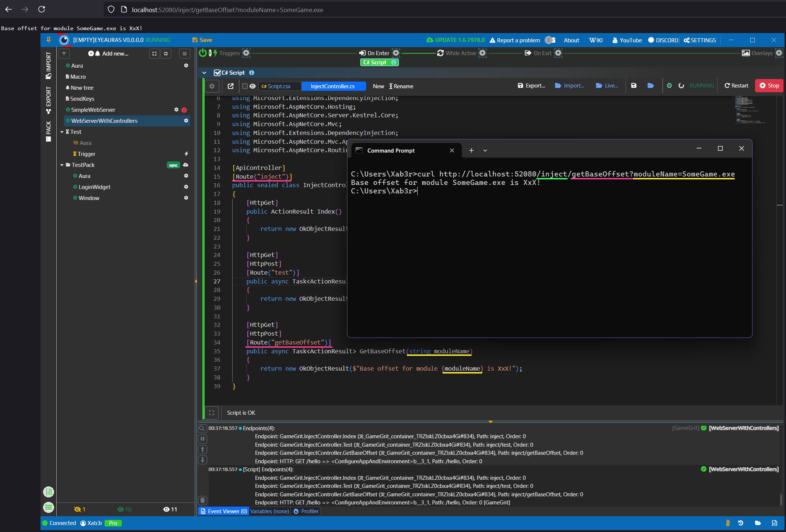The width and height of the screenshot is (786, 532).
Task: Add a new overlay with the plus icon
Action: [x=779, y=53]
